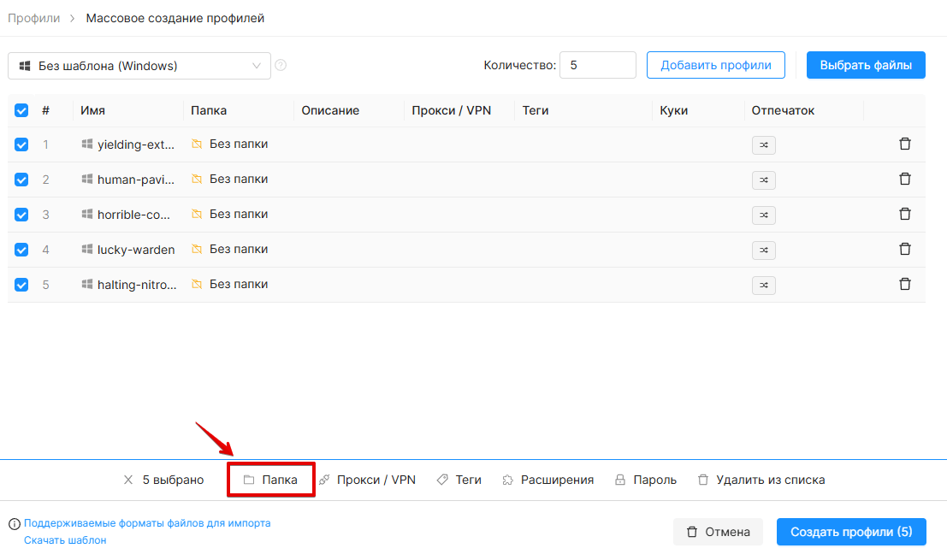947x560 pixels.
Task: Clear selection with the X icon near '5 выбрано'
Action: click(128, 480)
